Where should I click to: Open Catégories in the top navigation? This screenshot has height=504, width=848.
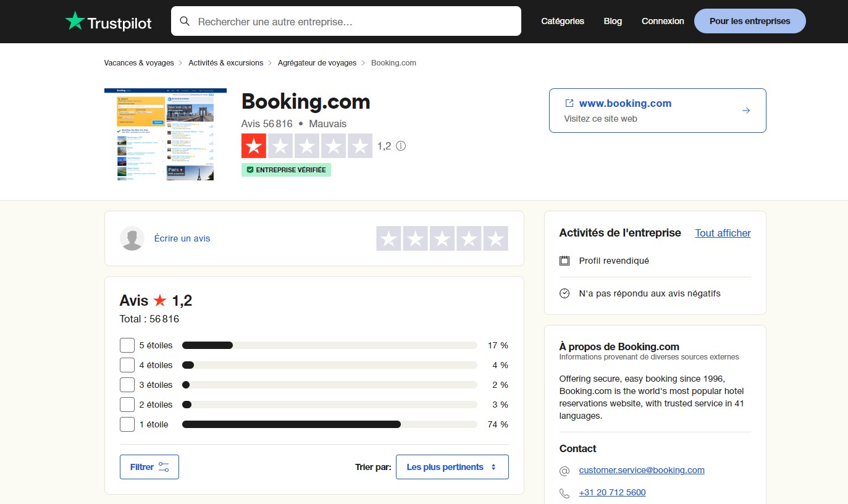[563, 21]
